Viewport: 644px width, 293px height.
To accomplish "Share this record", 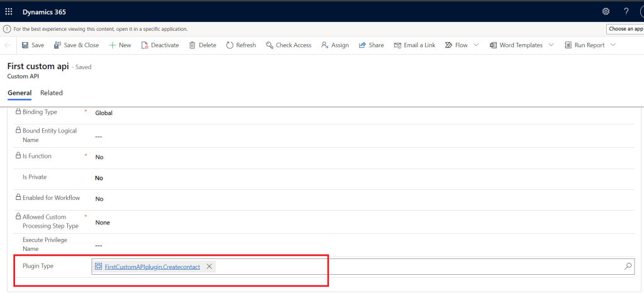I will click(x=371, y=45).
